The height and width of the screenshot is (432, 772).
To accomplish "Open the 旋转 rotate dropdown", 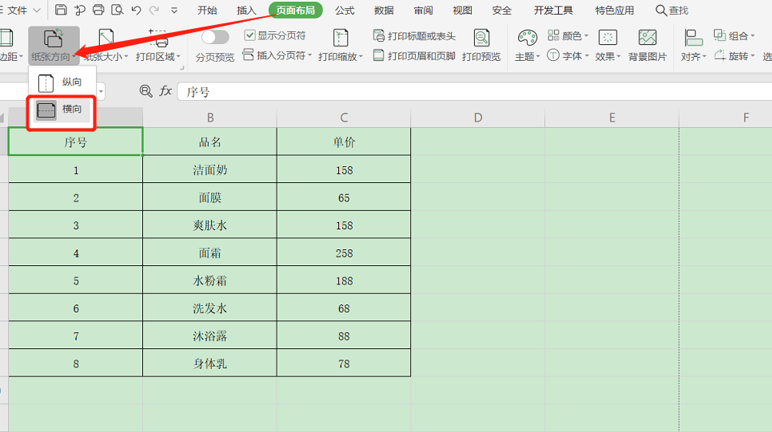I will 734,56.
